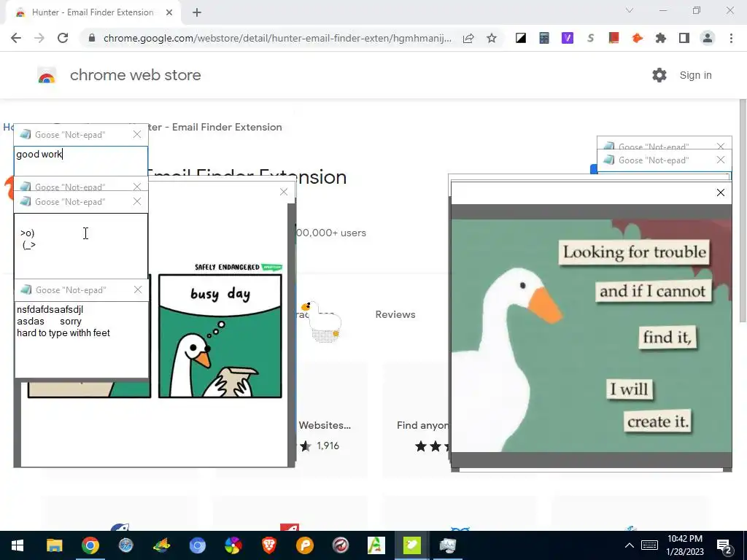Open the green goose app taskbar icon

(411, 545)
